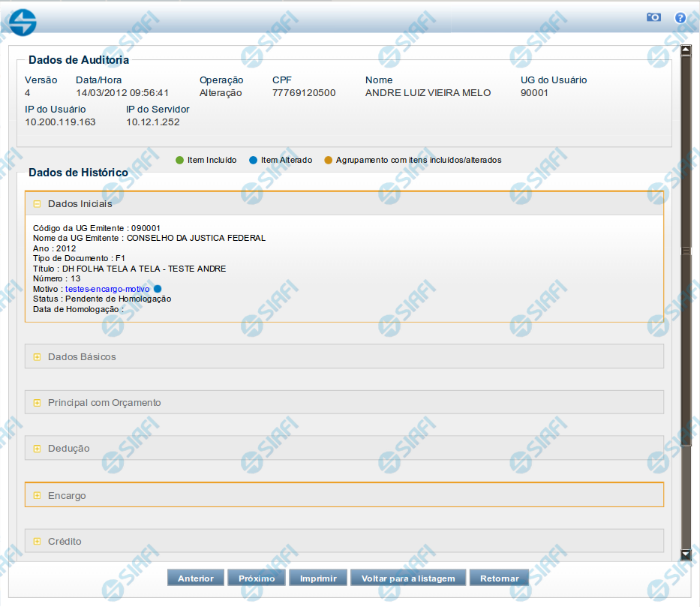Click blue altered-item dot beside Motivo
This screenshot has width=700, height=607.
[x=158, y=289]
